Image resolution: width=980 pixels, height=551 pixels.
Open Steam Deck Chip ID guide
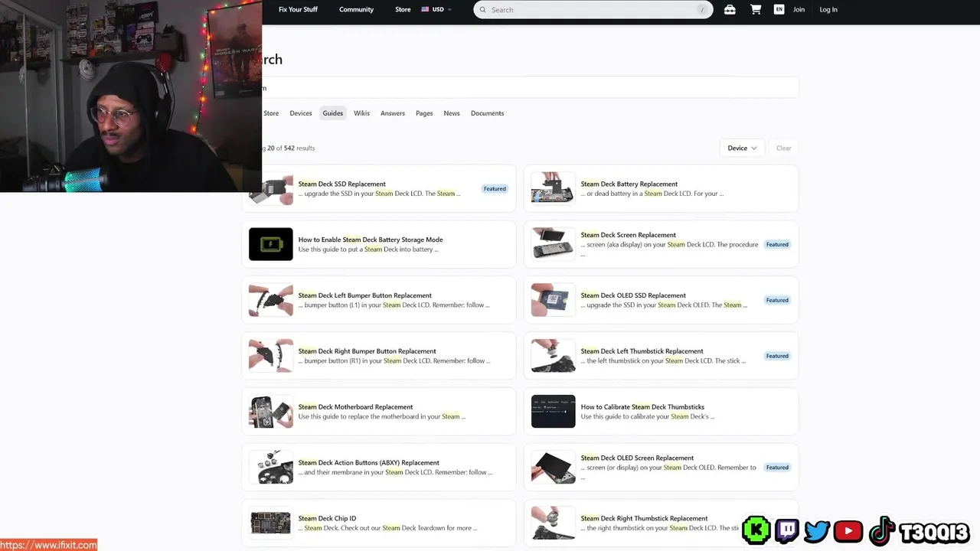[x=327, y=519]
